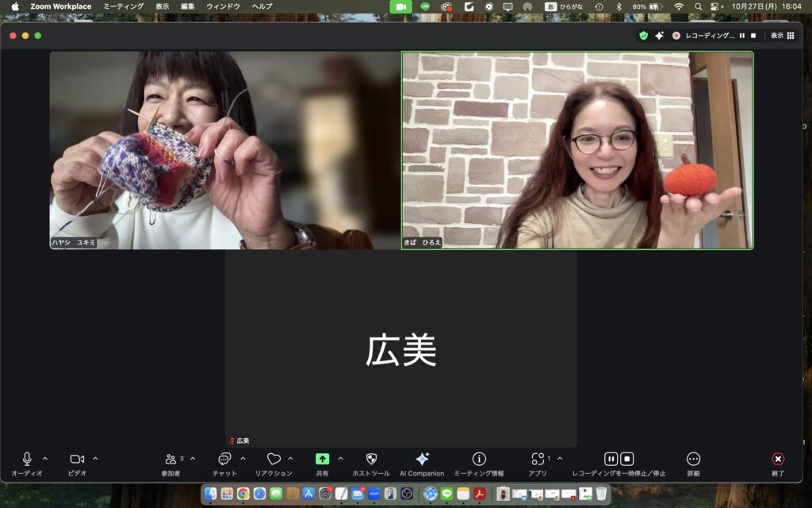Start screen sharing with the green 共有 icon
This screenshot has height=508, width=812.
[322, 459]
